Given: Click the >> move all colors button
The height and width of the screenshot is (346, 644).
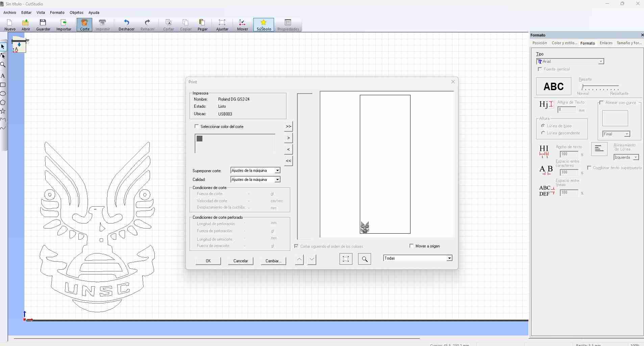Looking at the screenshot, I should coord(288,126).
